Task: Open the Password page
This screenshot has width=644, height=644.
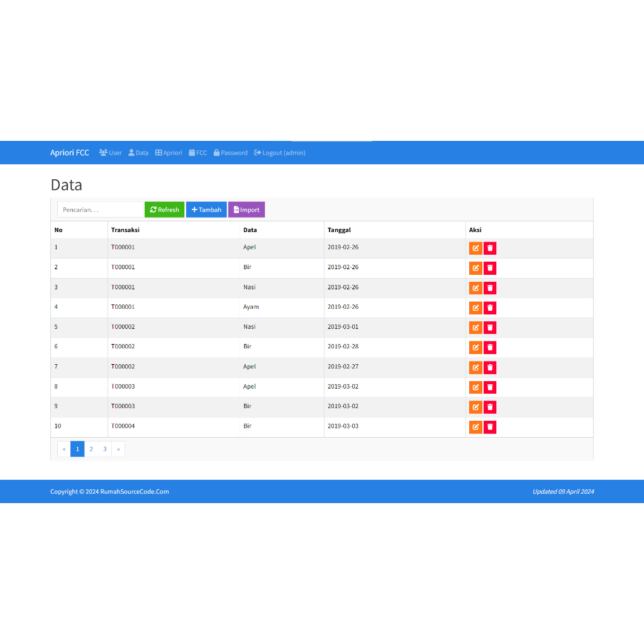Action: click(x=230, y=153)
